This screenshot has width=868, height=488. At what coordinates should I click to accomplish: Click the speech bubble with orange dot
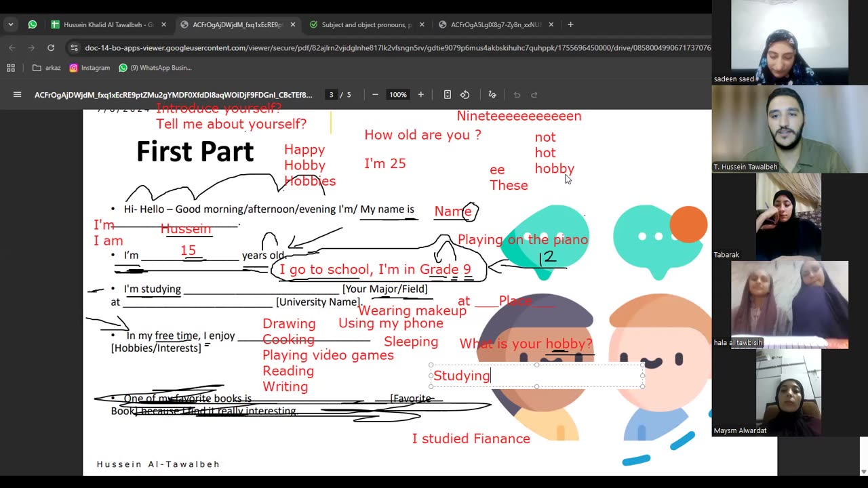tap(660, 242)
